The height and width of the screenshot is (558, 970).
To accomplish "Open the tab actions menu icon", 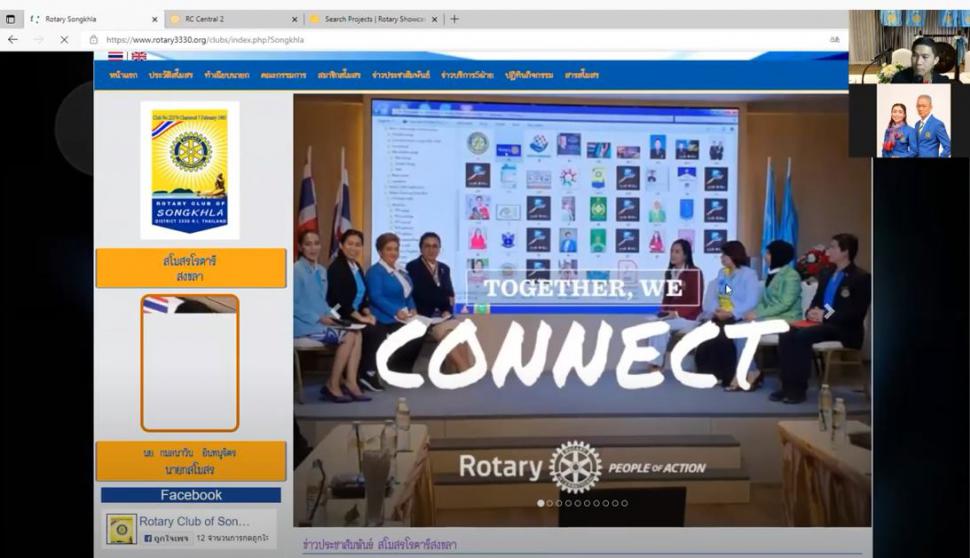I will (x=11, y=19).
